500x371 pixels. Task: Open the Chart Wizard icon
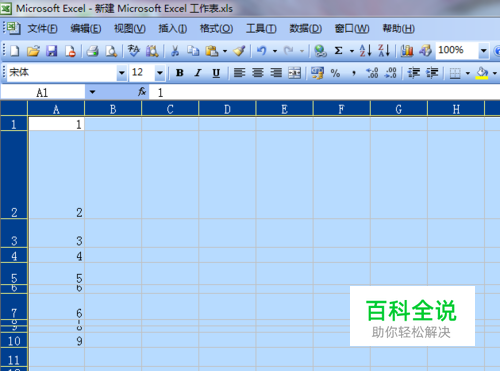click(407, 51)
